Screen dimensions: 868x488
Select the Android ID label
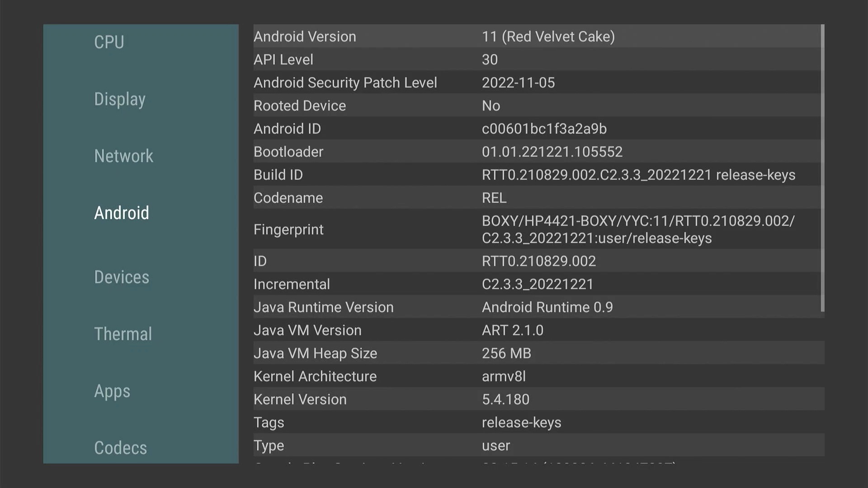(287, 129)
